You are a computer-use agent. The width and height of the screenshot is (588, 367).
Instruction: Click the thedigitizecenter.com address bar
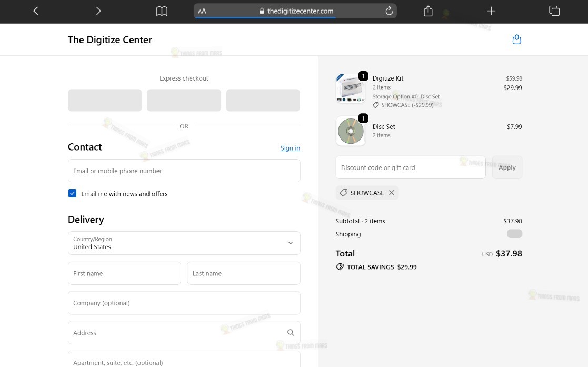(x=296, y=11)
